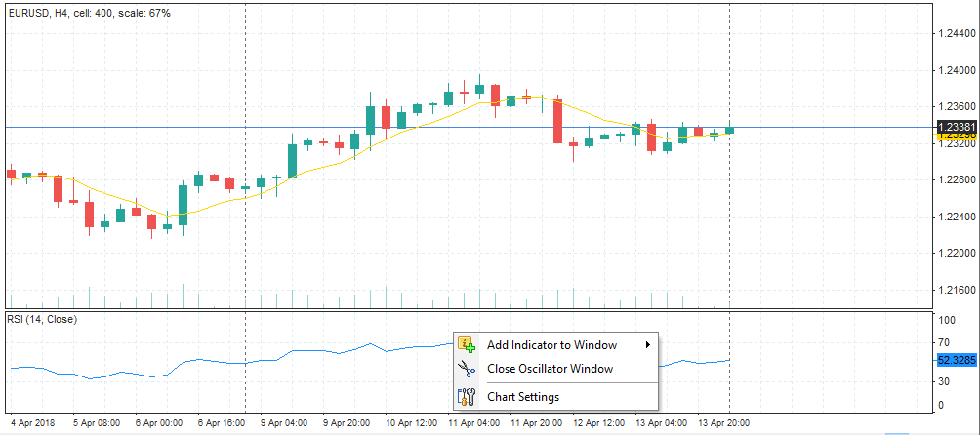Click the RSI scale 30 level label
The width and height of the screenshot is (980, 435).
tap(943, 383)
